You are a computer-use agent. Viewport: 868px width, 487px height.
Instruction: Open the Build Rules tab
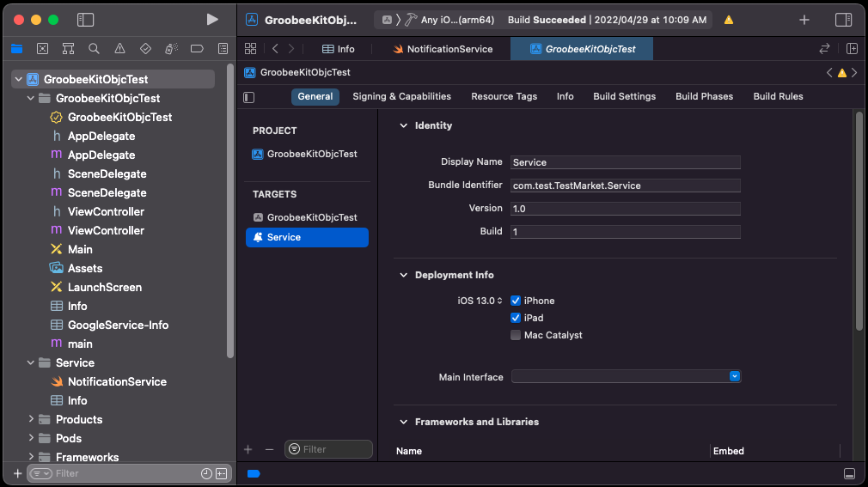point(778,96)
